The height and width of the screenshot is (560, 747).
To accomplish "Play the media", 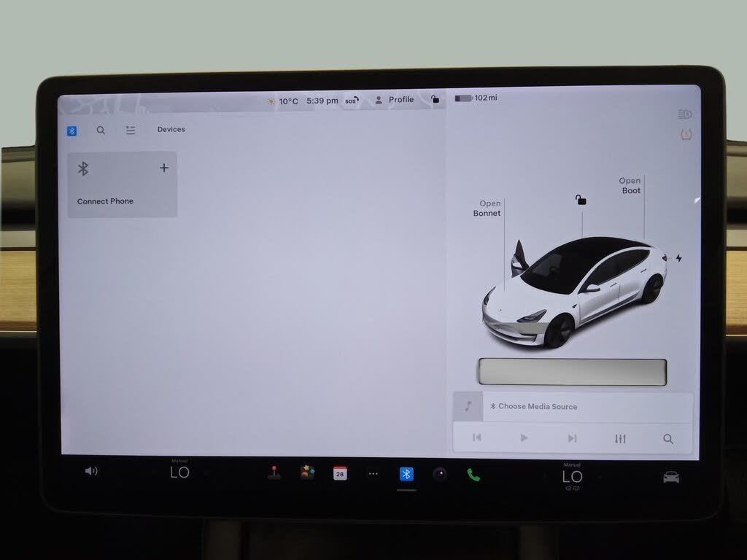I will pos(524,437).
